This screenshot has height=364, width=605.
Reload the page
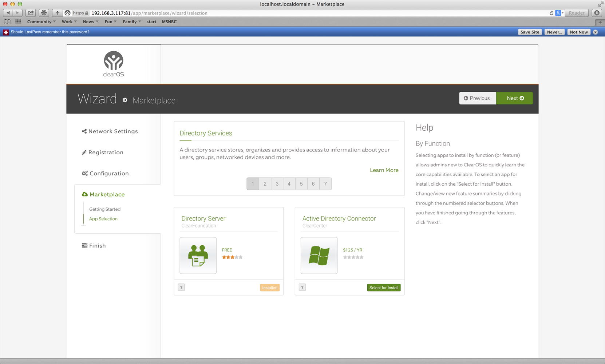[x=551, y=13]
